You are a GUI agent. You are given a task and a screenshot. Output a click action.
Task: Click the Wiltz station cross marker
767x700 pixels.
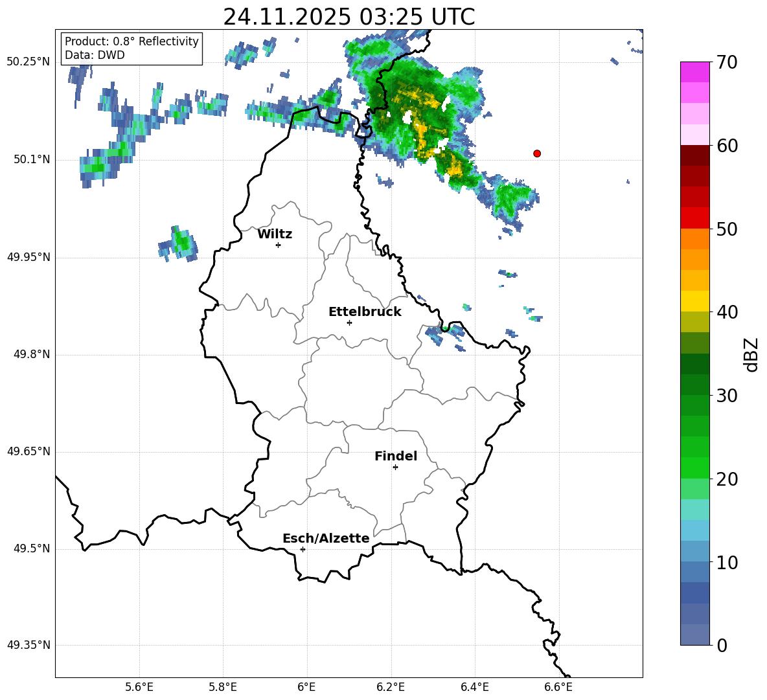(279, 245)
